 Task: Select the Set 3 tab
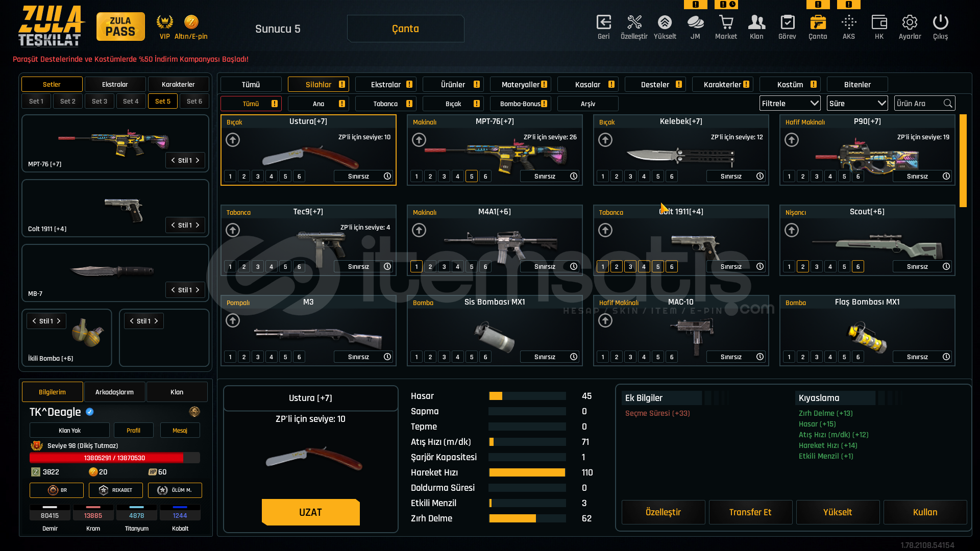(x=100, y=101)
